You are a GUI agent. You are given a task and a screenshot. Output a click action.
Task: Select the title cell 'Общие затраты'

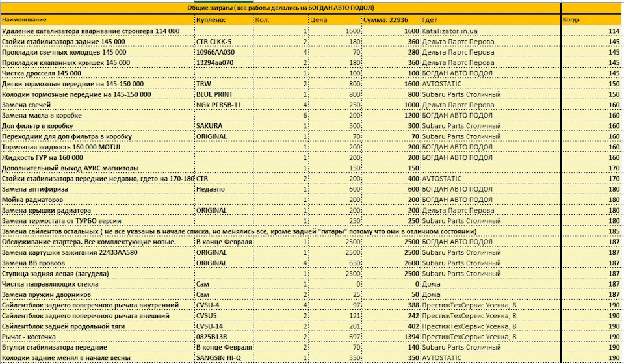(281, 8)
